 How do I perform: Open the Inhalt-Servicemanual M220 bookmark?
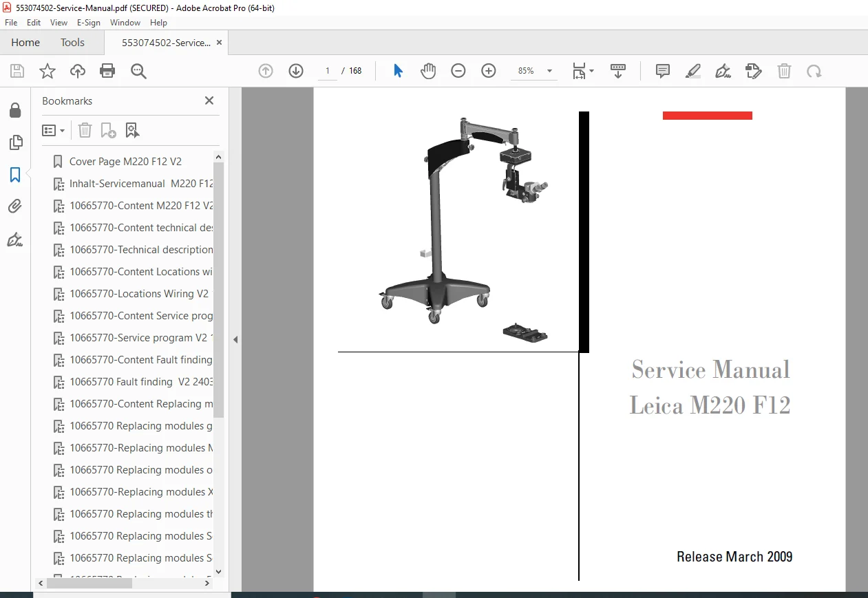coord(141,184)
